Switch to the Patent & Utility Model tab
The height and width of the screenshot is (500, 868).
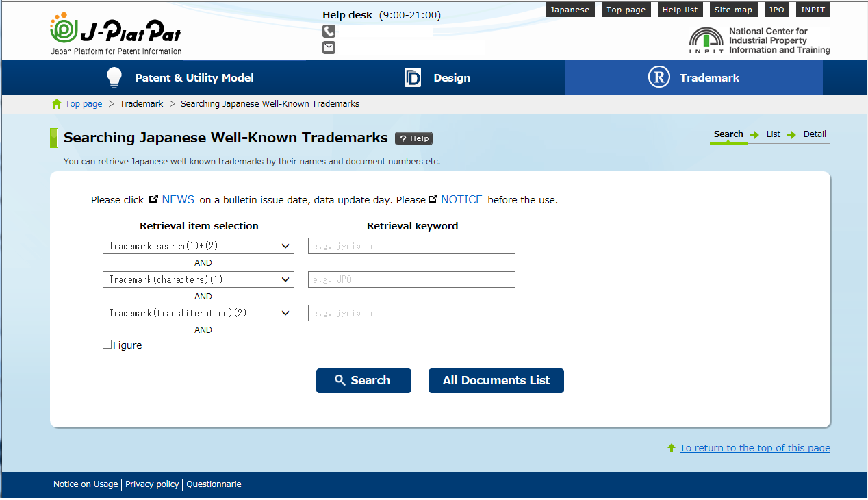(x=181, y=78)
